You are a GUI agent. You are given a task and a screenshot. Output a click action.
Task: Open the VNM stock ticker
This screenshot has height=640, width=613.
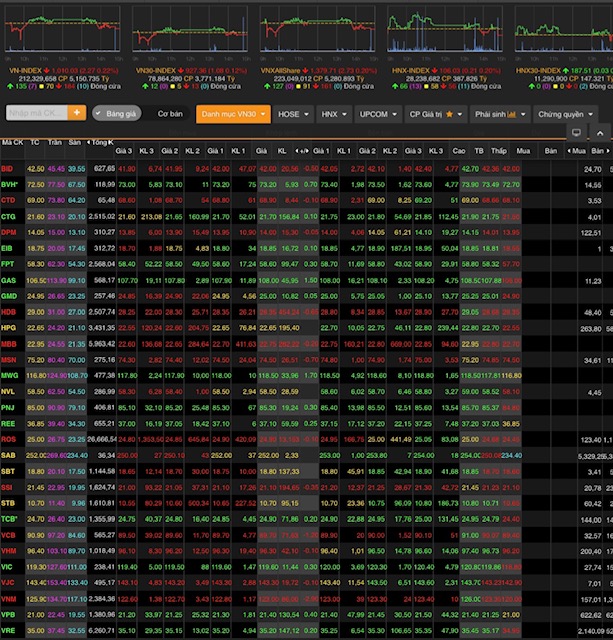pyautogui.click(x=9, y=598)
